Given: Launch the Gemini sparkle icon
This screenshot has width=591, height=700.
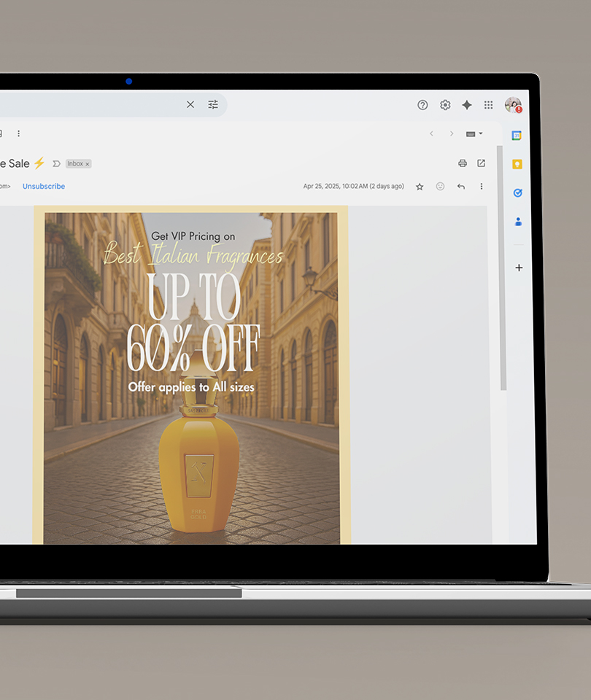Looking at the screenshot, I should [467, 105].
